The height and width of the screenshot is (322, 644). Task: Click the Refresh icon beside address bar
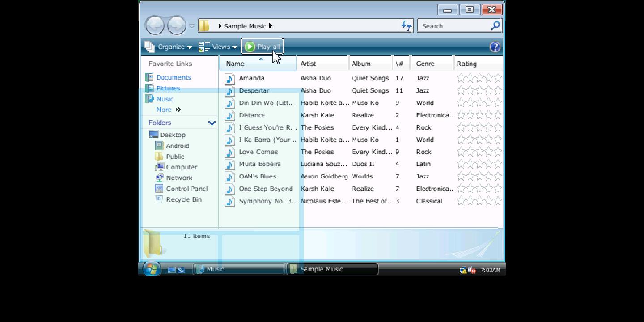click(x=406, y=26)
